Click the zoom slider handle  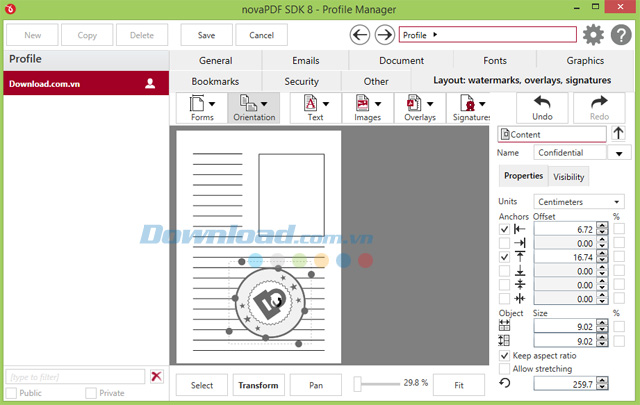point(358,384)
